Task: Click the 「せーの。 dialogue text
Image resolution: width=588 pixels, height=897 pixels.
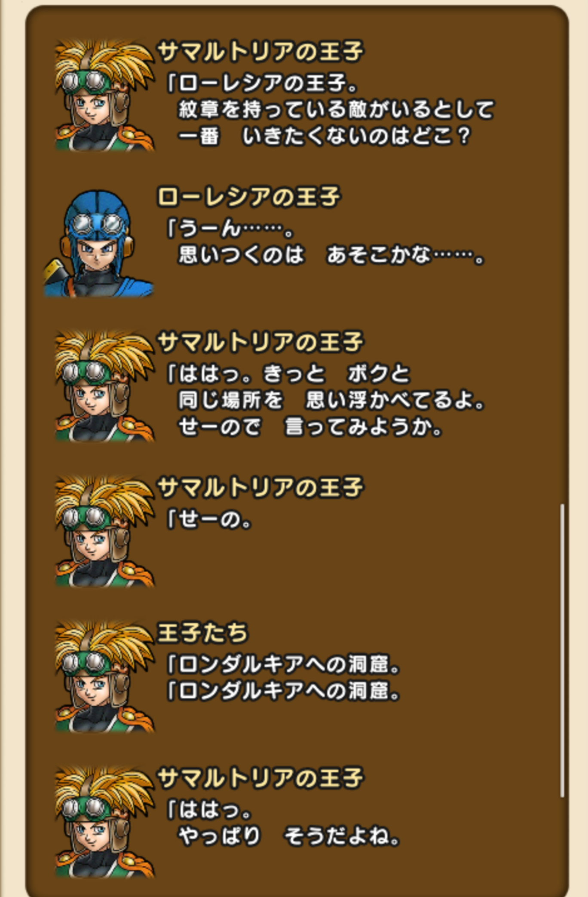Action: pos(209,519)
